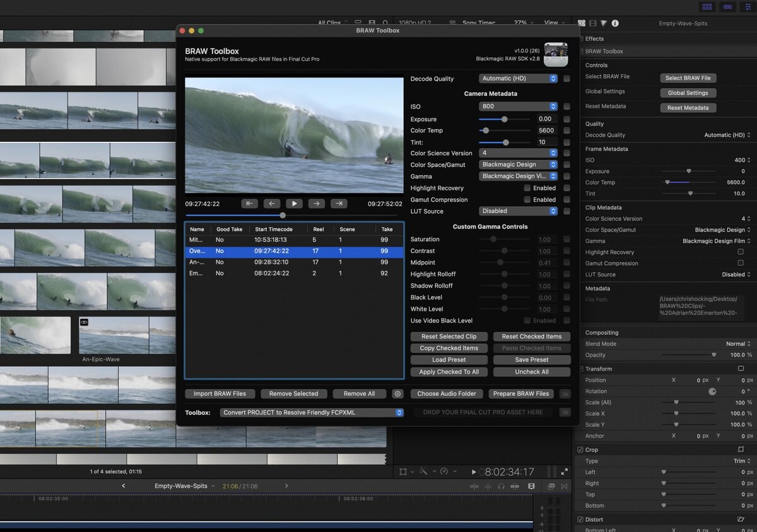This screenshot has height=532, width=757.
Task: Sort list by Start Timecode column header
Action: pyautogui.click(x=274, y=229)
